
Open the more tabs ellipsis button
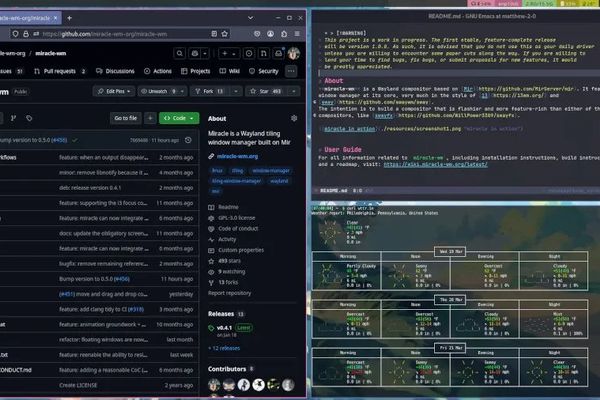click(x=291, y=71)
